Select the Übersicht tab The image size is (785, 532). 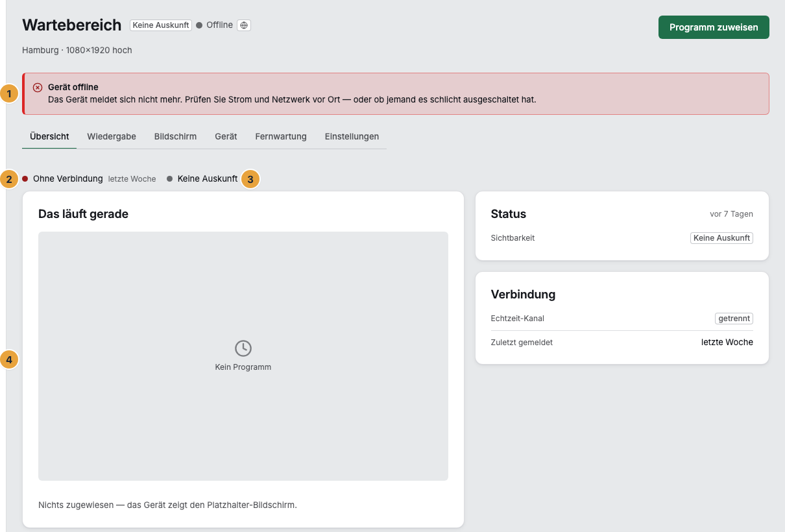(49, 136)
